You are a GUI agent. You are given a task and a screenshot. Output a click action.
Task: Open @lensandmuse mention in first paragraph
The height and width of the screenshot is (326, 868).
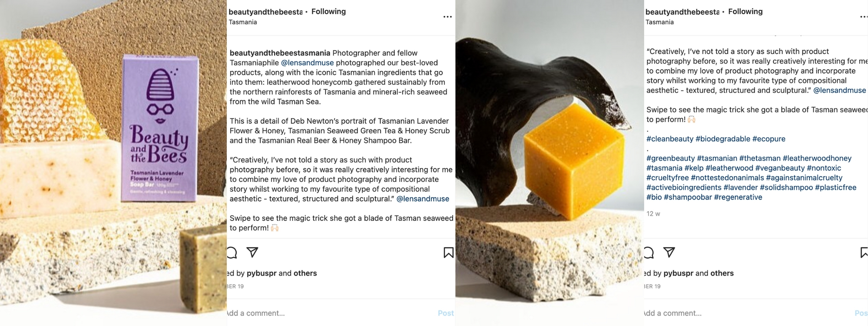307,63
